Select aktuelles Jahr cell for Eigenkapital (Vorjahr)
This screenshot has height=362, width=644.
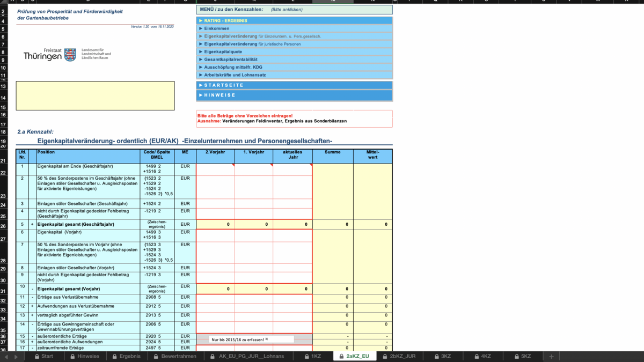click(x=292, y=235)
